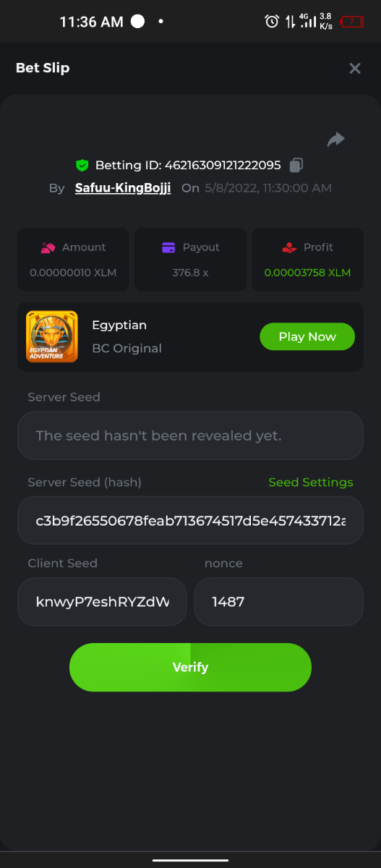This screenshot has height=868, width=381.
Task: Click the Play Now button
Action: (x=307, y=336)
